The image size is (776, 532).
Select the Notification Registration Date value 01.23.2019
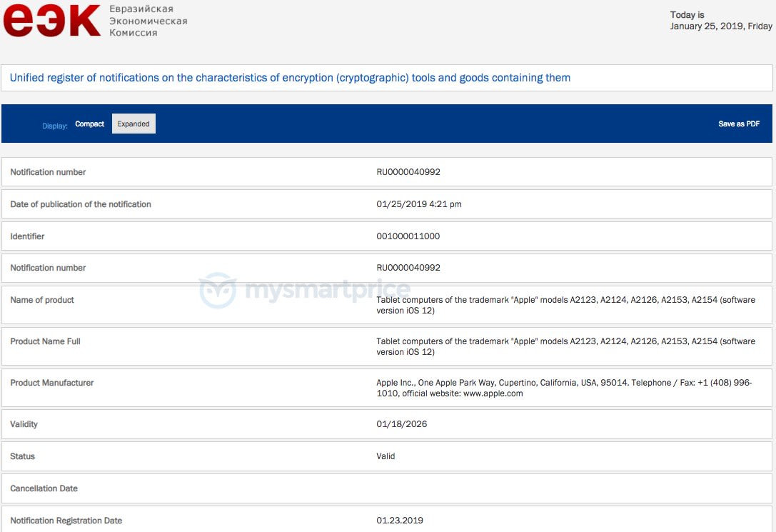click(399, 521)
